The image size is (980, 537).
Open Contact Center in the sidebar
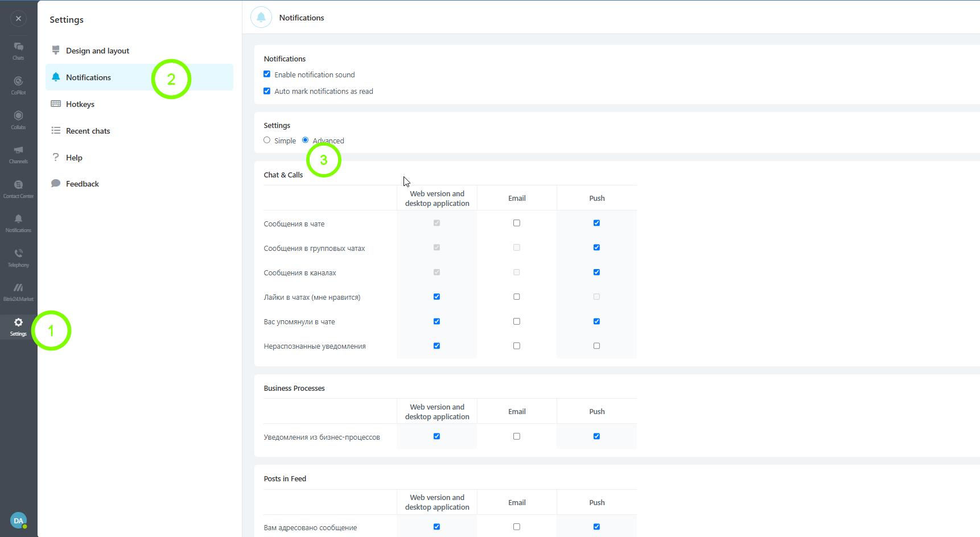pos(18,189)
